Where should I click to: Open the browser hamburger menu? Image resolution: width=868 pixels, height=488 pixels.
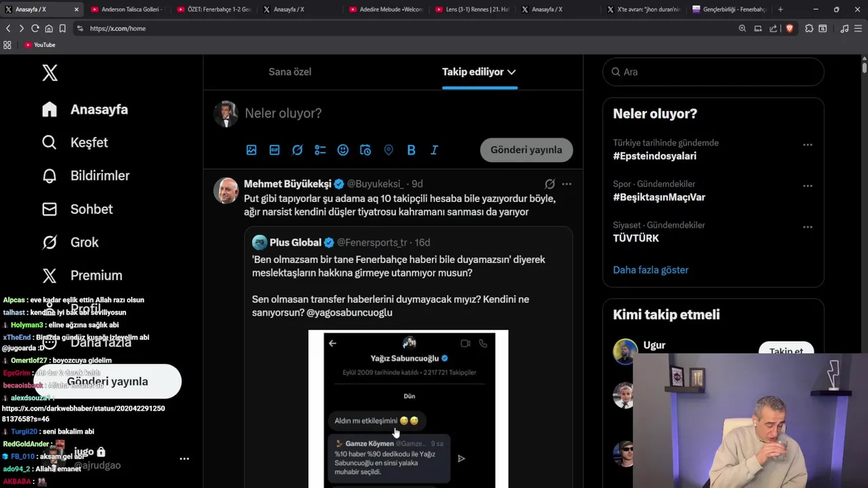point(859,28)
